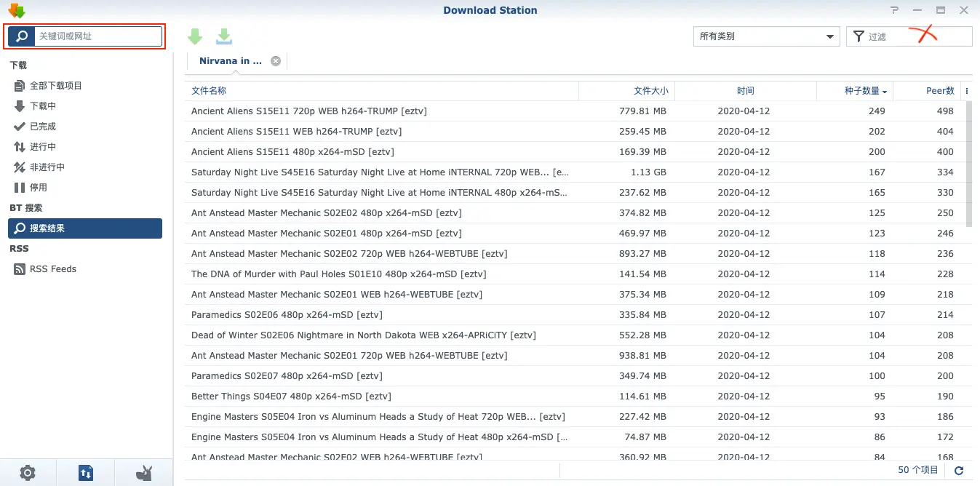Open the 所有类别 category dropdown
980x486 pixels.
(x=767, y=36)
